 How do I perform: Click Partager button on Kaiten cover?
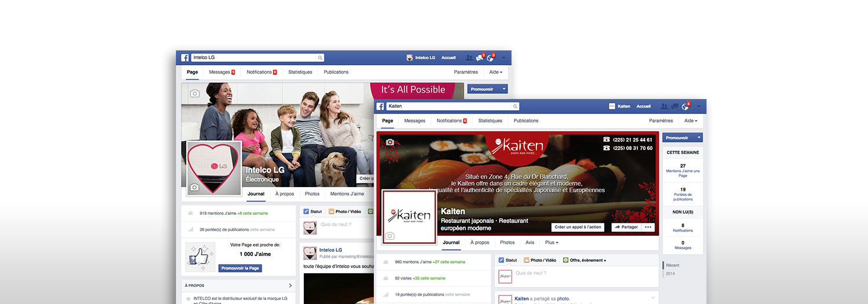(626, 227)
